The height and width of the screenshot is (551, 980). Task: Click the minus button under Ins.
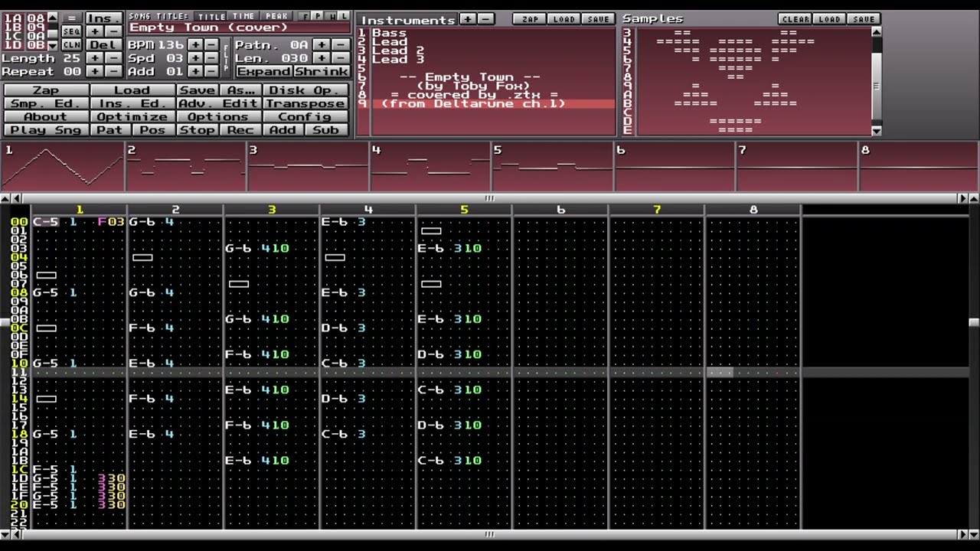[x=113, y=31]
